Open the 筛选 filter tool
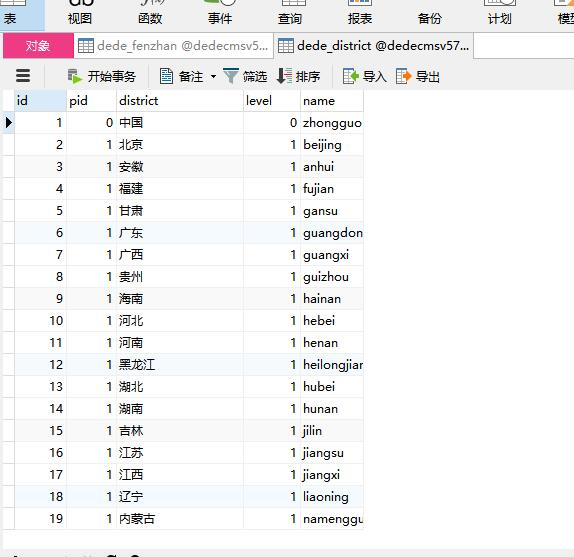This screenshot has height=557, width=574. tap(245, 76)
